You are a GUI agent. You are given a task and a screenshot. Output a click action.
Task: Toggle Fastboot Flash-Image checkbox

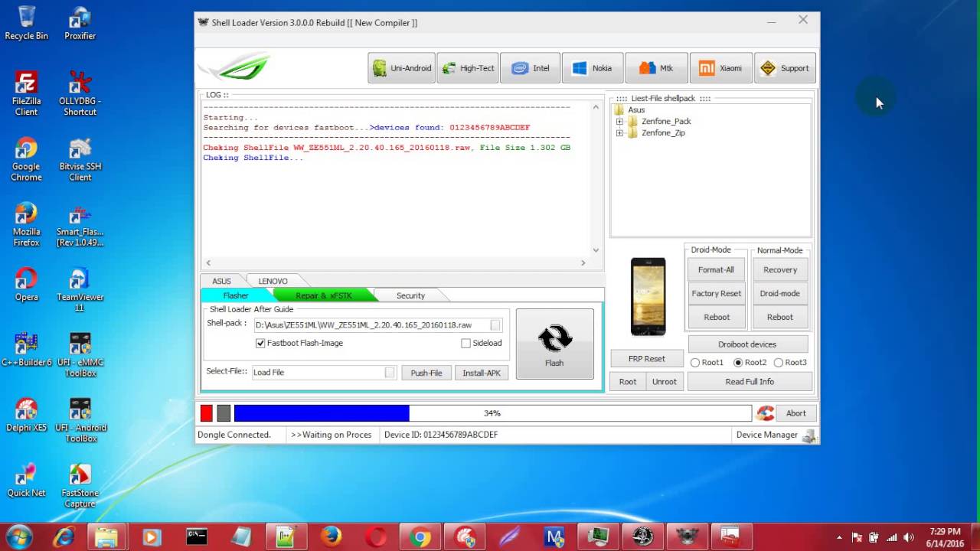click(260, 344)
